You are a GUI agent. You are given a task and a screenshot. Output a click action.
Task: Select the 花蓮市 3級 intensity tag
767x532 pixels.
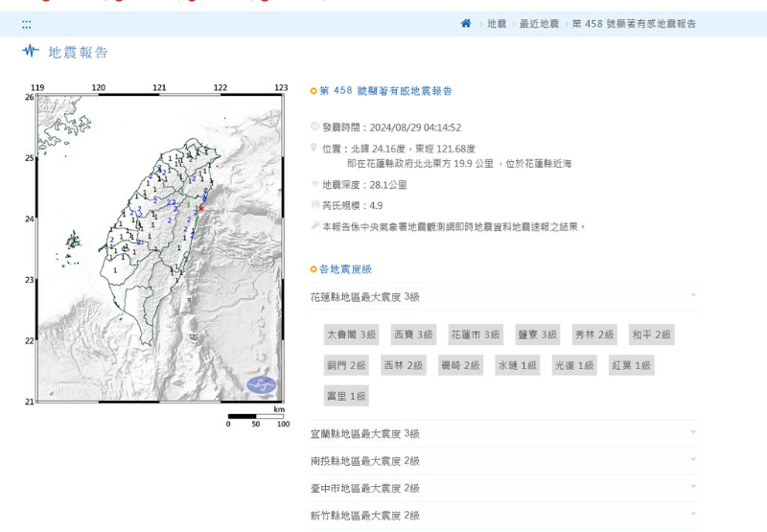tap(476, 335)
